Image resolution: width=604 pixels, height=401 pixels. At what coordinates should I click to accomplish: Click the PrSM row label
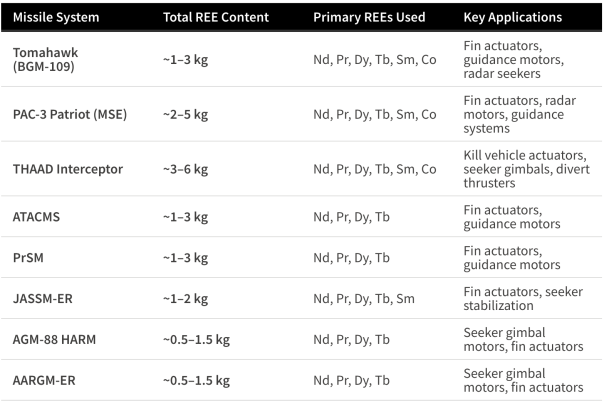coord(28,258)
